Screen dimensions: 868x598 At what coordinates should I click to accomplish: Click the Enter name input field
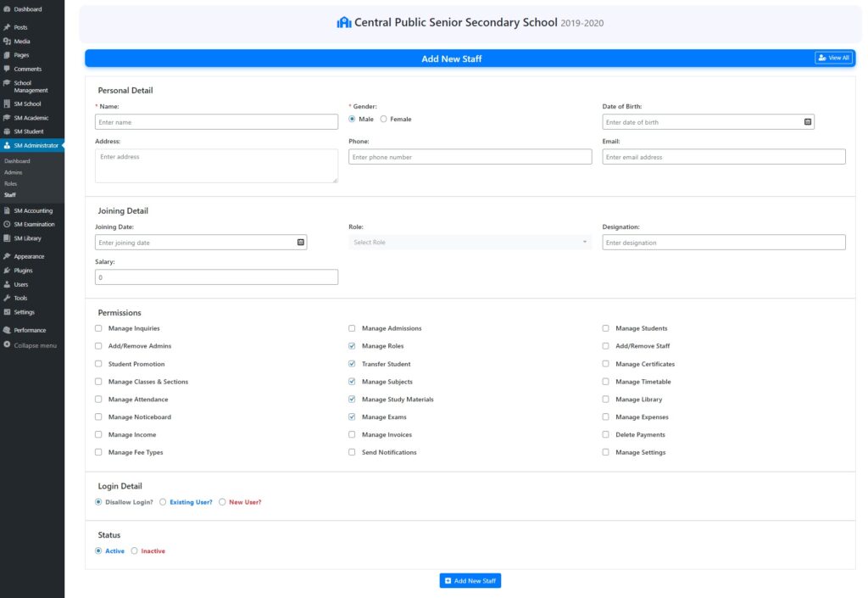pos(216,122)
